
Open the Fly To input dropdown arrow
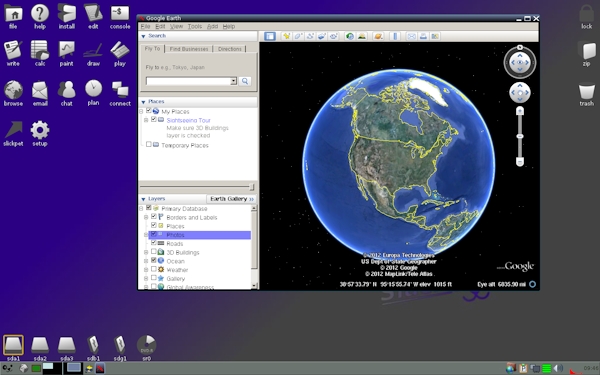point(233,81)
